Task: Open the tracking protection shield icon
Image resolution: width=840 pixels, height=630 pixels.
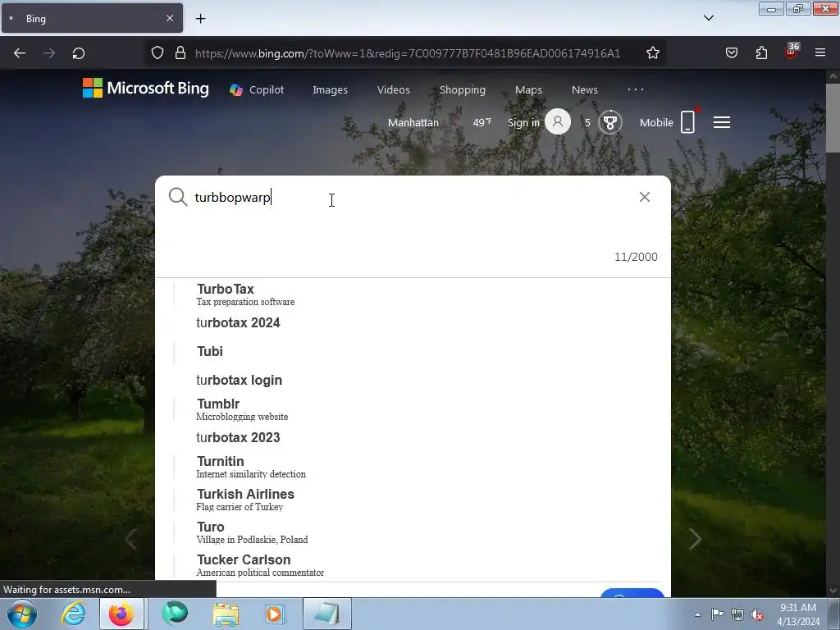Action: (x=157, y=53)
